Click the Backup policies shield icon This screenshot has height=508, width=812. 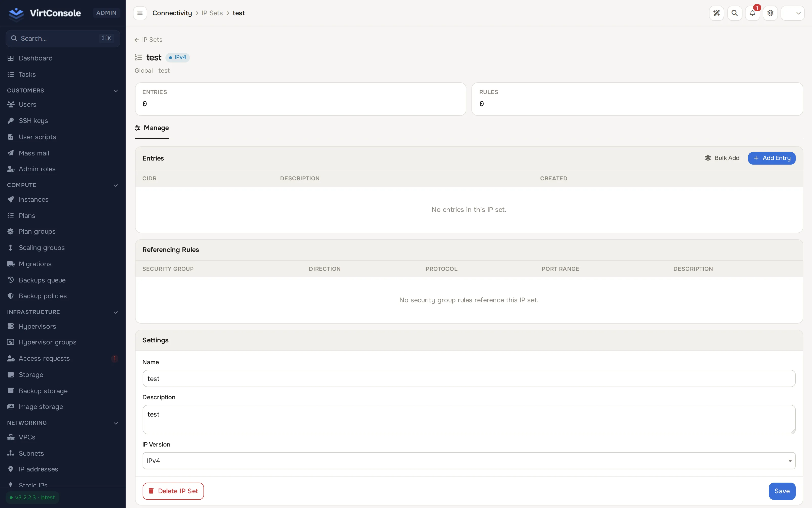(x=11, y=296)
